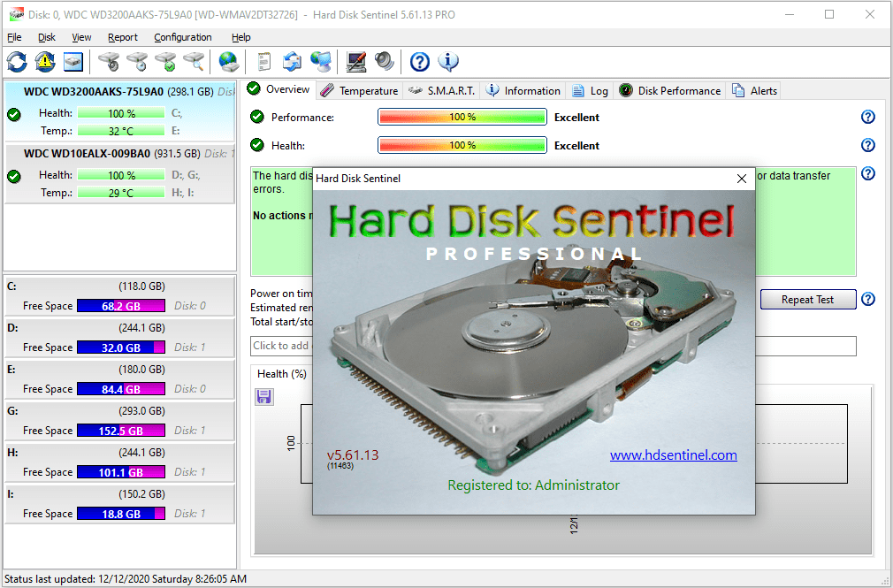This screenshot has width=893, height=588.
Task: Click the information bubble toolbar icon
Action: (448, 62)
